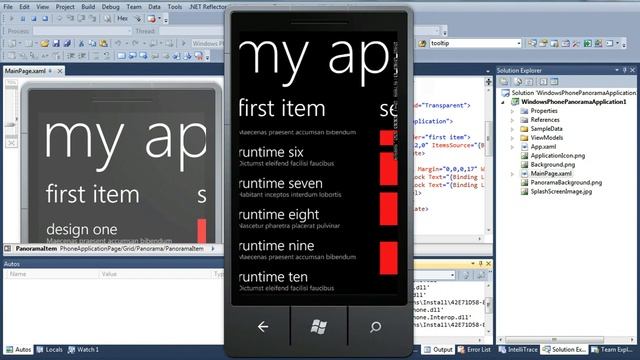Viewport: 640px width, 360px height.
Task: Expand the App.xaml node
Action: pyautogui.click(x=513, y=147)
